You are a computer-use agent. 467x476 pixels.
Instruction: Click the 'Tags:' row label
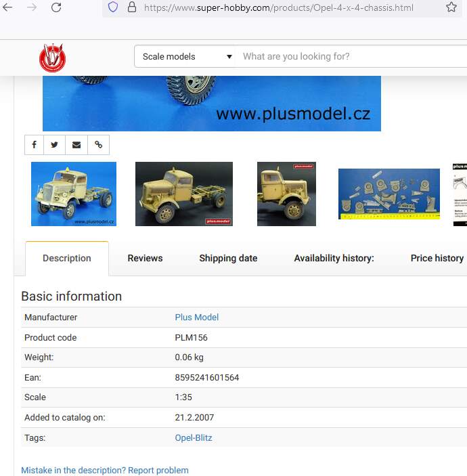tap(35, 438)
